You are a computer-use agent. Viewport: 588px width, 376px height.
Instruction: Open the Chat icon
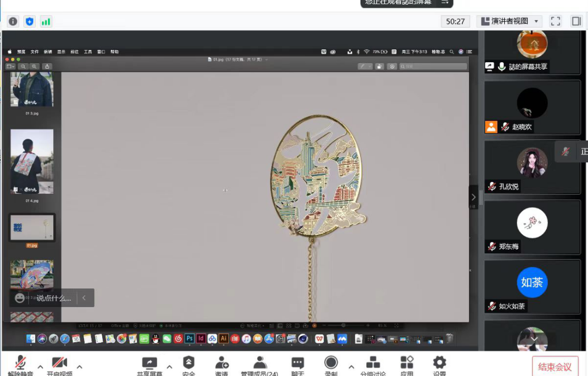298,363
